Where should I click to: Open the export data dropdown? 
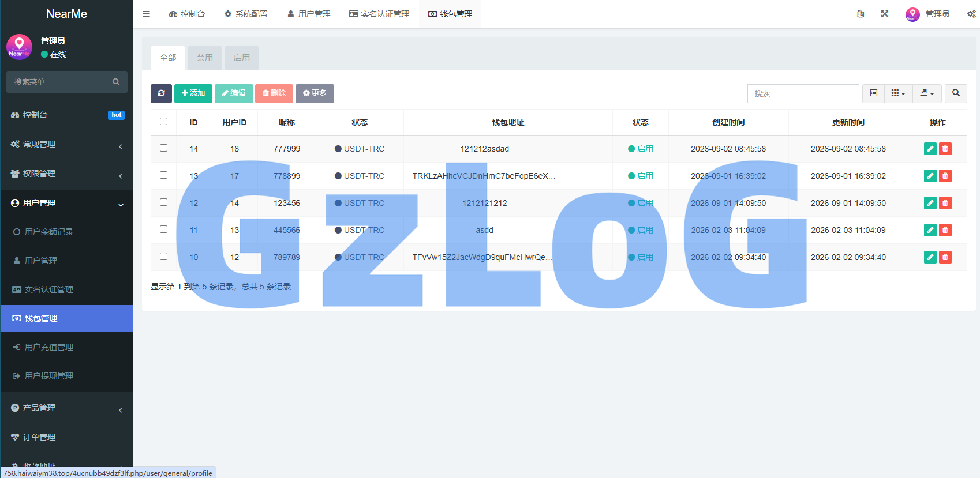[x=927, y=93]
